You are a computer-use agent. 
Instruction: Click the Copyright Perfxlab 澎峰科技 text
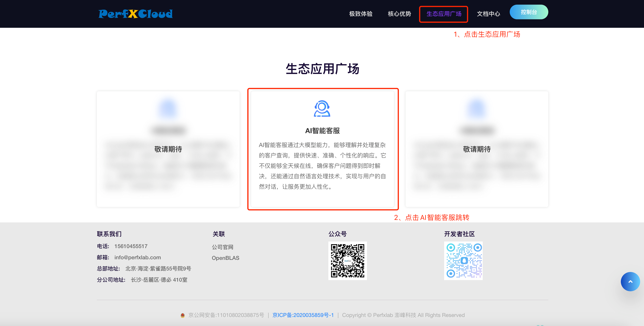403,315
